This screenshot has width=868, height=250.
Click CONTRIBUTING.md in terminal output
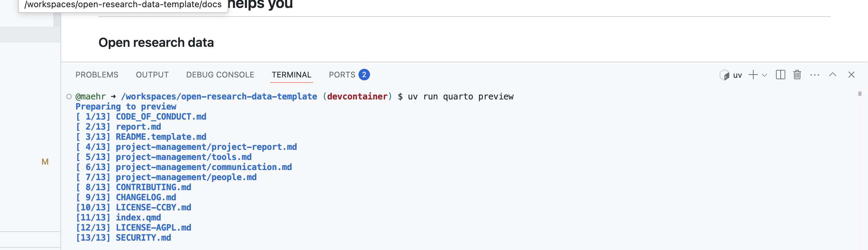click(x=154, y=187)
